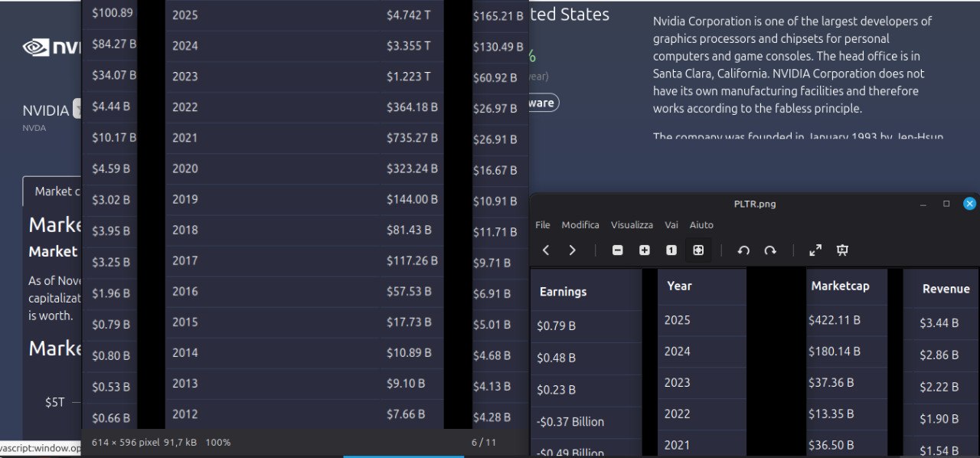The width and height of the screenshot is (980, 458).
Task: Click $0.48 B earnings in PLTR table
Action: coord(556,358)
